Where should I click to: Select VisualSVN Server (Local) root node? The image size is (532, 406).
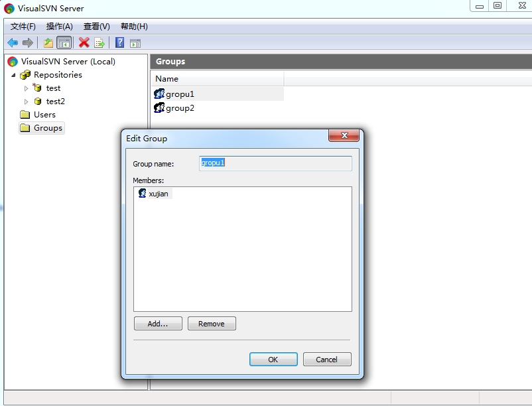(68, 62)
